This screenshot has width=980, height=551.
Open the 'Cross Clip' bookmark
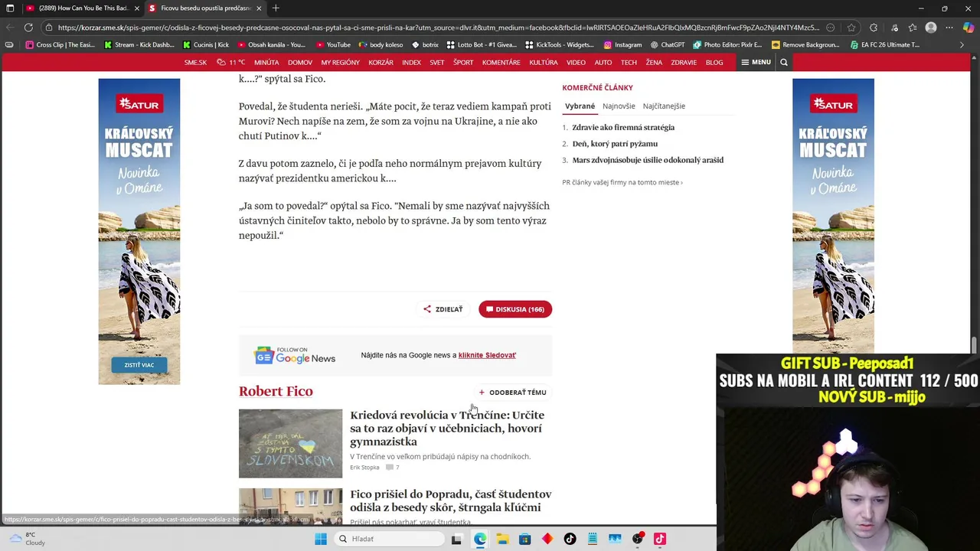(x=60, y=45)
